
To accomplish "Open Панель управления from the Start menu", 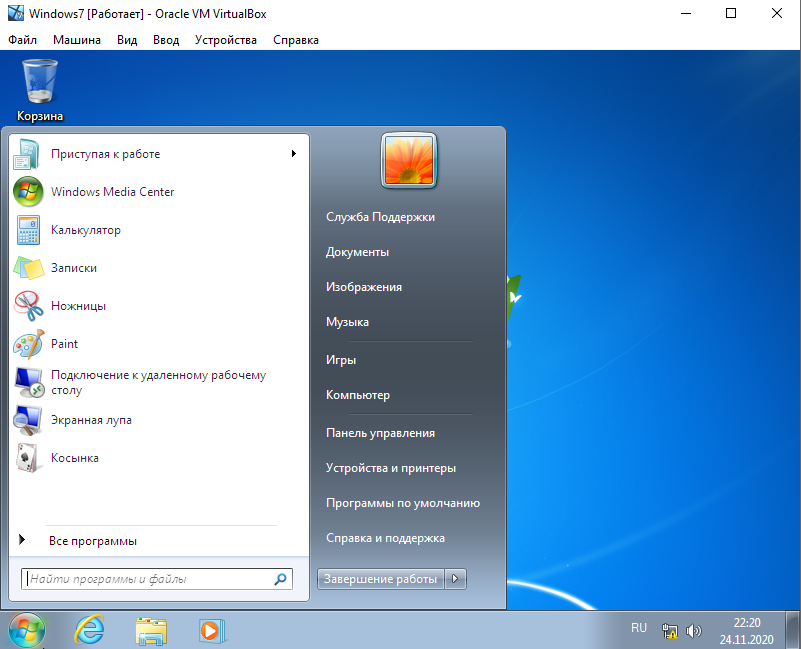I will coord(380,433).
